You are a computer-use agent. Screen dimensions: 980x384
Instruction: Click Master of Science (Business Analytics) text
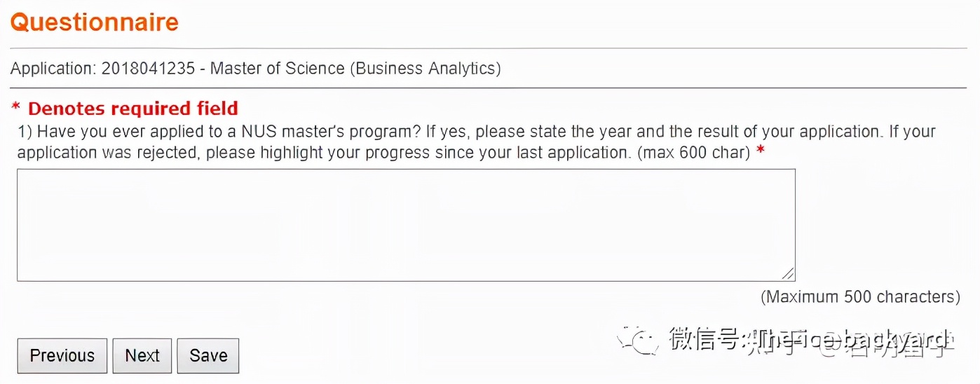pyautogui.click(x=355, y=69)
